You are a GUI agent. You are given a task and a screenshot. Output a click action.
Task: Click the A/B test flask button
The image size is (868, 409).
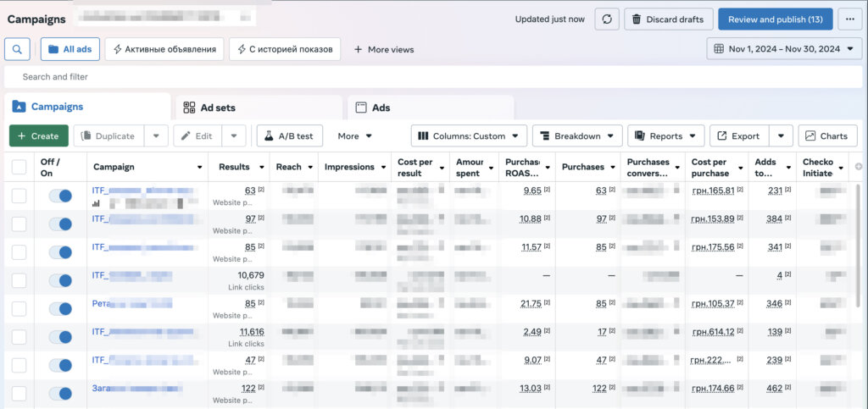(x=290, y=135)
